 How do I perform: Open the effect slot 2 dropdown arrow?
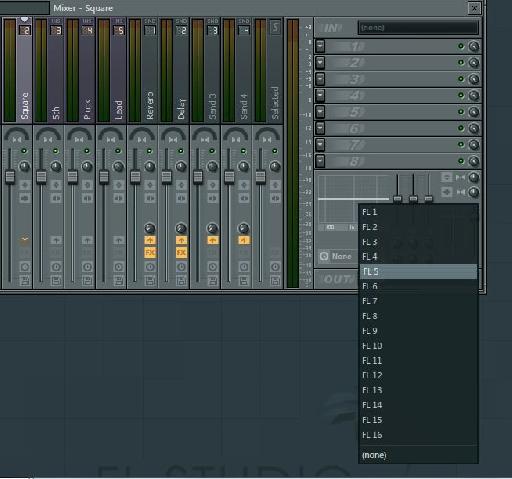tap(320, 62)
